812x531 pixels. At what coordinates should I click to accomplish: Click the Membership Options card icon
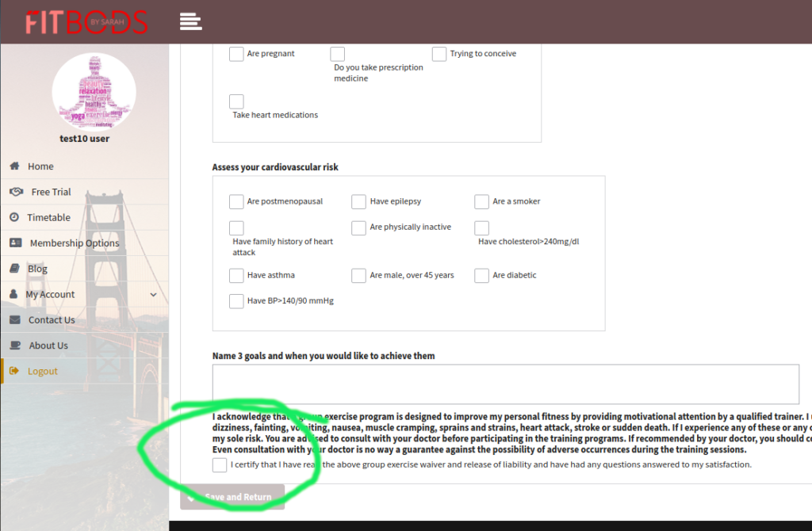pos(16,243)
